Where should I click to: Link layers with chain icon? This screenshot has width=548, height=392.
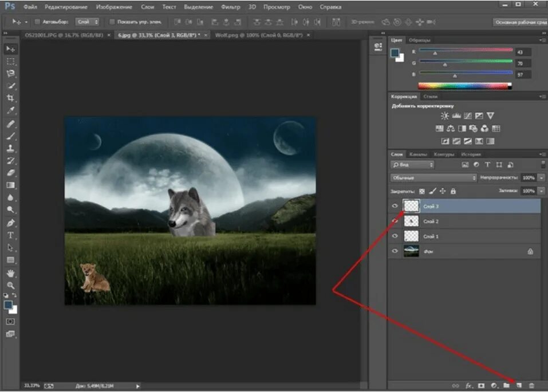(455, 385)
